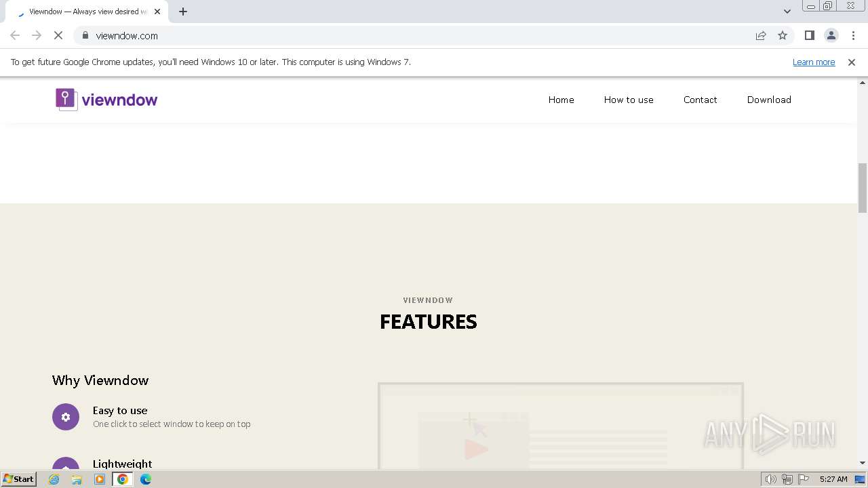This screenshot has width=868, height=488.
Task: Click the FEATURES heading
Action: pyautogui.click(x=429, y=322)
